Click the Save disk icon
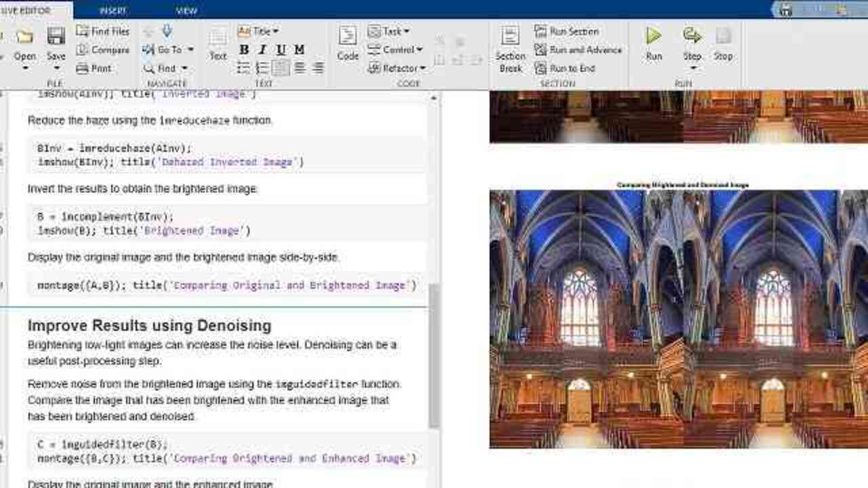This screenshot has height=488, width=868. (56, 37)
